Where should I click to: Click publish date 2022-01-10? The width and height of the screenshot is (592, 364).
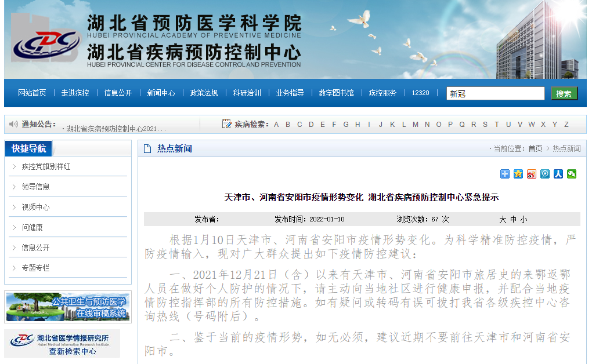327,219
